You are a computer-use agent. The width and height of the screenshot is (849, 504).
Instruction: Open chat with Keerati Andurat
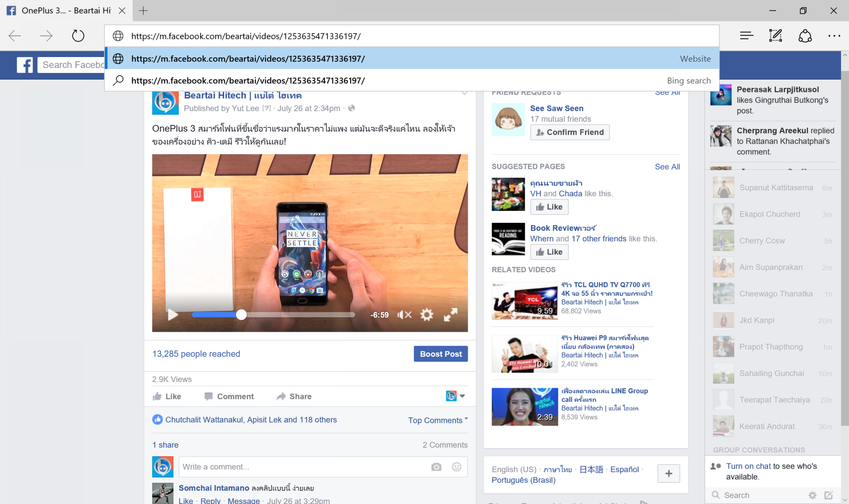773,426
